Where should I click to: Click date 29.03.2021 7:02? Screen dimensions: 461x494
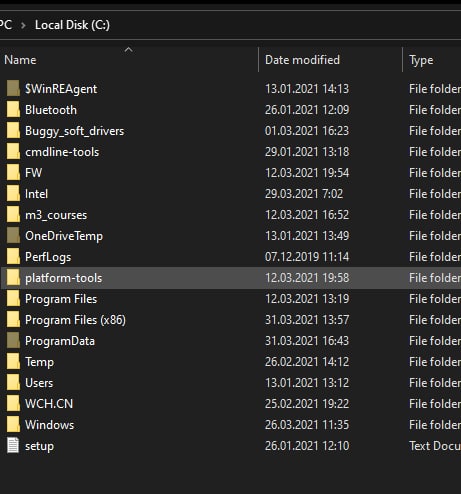click(x=304, y=194)
